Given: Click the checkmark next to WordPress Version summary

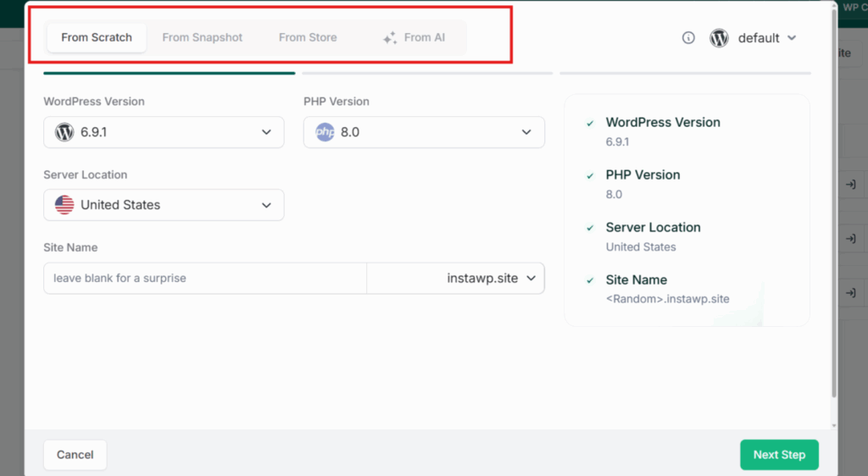Looking at the screenshot, I should click(590, 124).
